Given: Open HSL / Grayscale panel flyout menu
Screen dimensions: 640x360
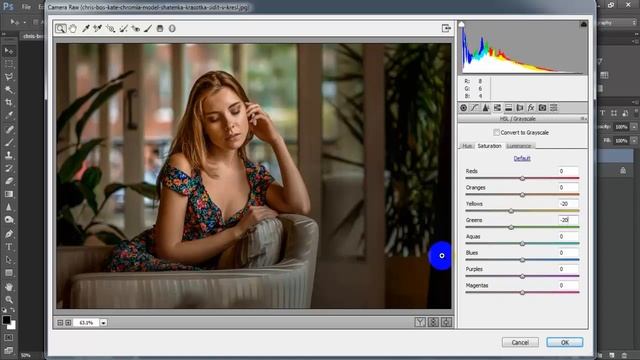Looking at the screenshot, I should (x=584, y=119).
